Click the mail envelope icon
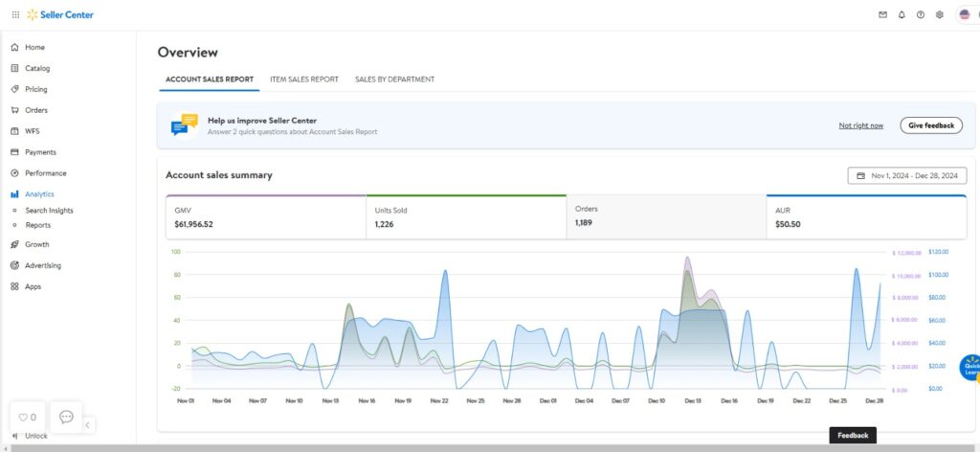 click(x=882, y=14)
